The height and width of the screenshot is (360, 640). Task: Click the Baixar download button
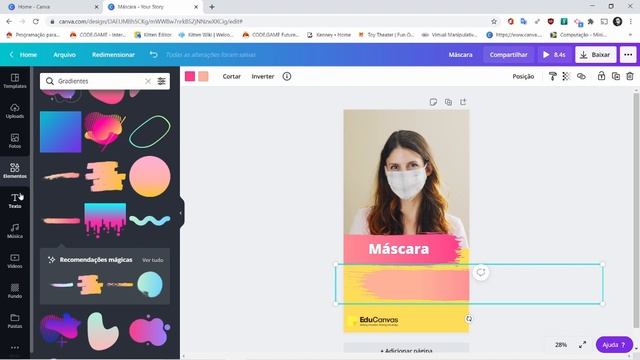596,55
